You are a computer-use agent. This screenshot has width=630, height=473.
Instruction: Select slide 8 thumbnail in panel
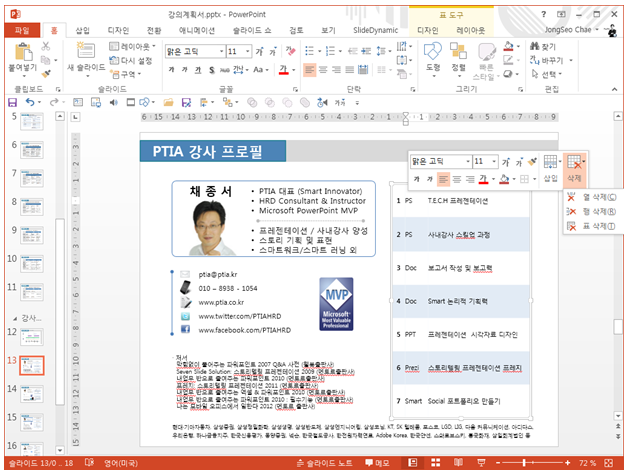point(32,207)
